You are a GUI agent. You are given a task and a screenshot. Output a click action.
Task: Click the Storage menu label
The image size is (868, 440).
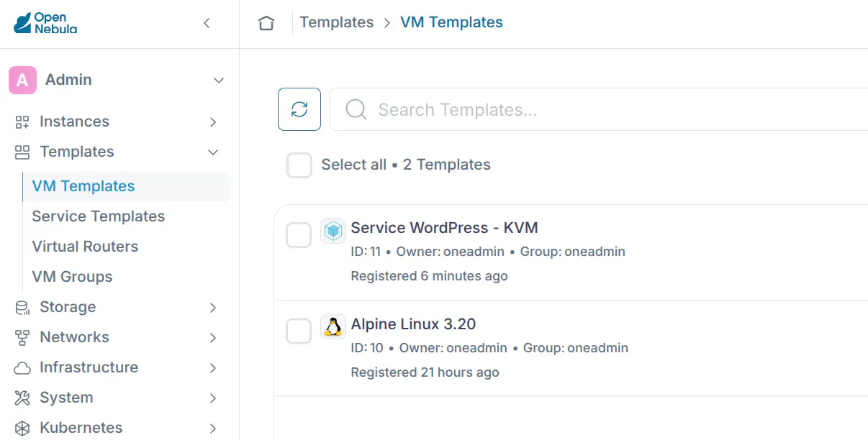tap(68, 307)
